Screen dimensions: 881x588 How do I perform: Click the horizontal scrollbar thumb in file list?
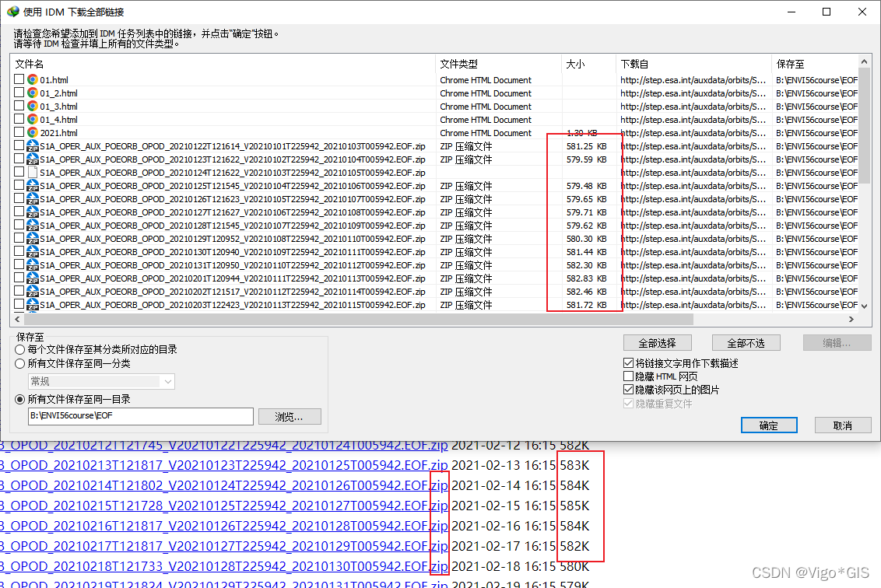pyautogui.click(x=359, y=319)
